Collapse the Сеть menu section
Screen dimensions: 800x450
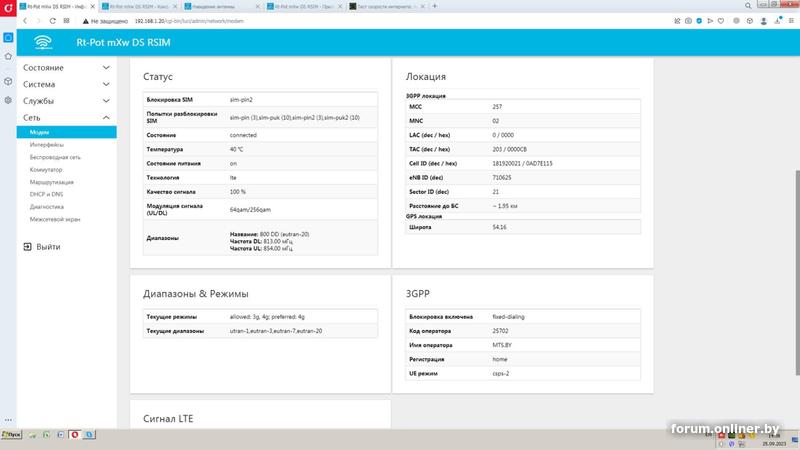(66, 118)
